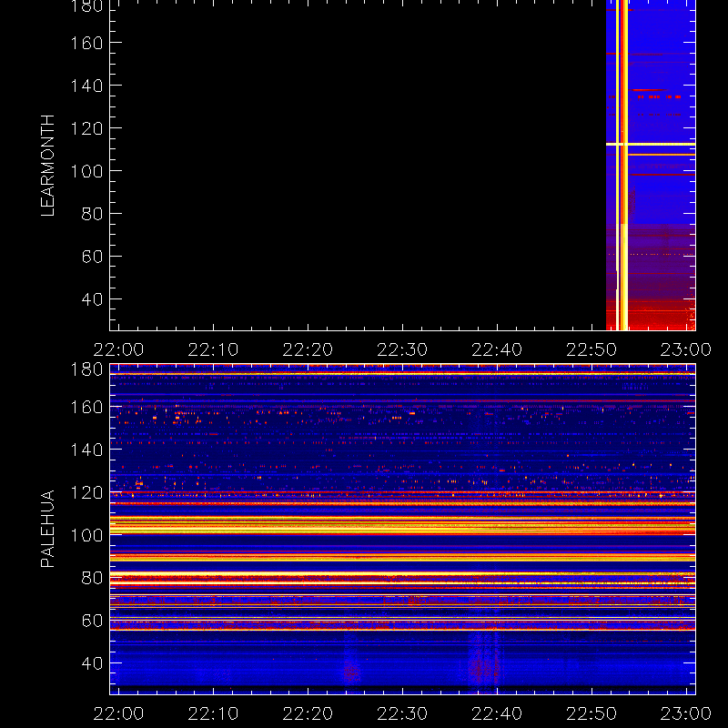
Task: Select the 80 tick label on LEARMONTH plot
Action: pyautogui.click(x=92, y=214)
